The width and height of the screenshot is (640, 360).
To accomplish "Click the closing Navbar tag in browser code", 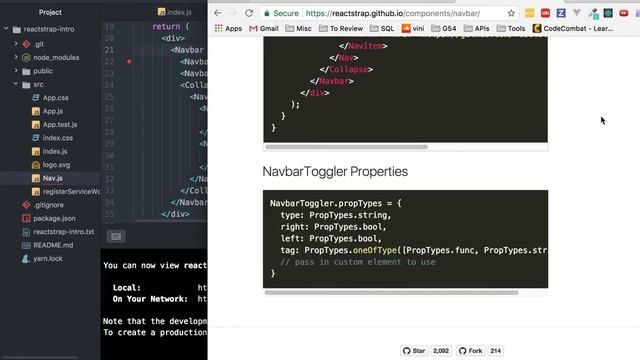I will [x=331, y=81].
